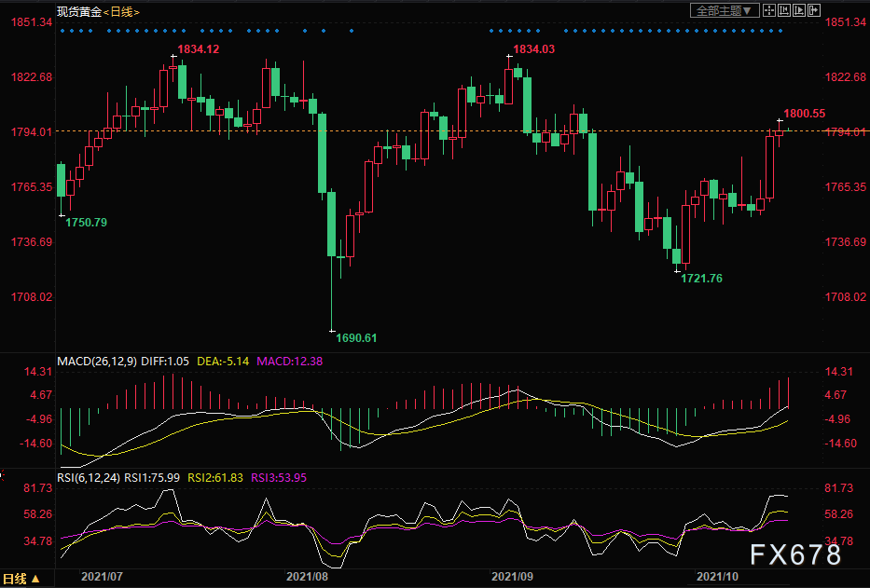The image size is (870, 588).
Task: Select the DIFF:1.05 value
Action: 165,362
